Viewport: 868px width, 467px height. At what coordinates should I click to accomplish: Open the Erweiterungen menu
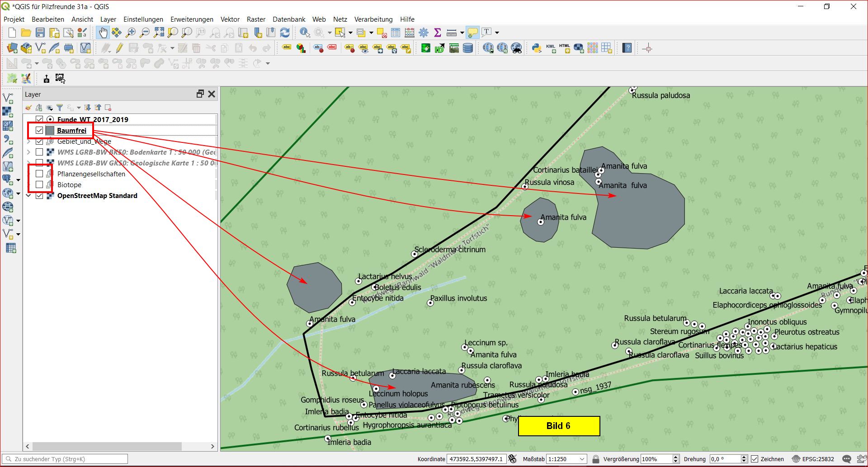point(192,19)
